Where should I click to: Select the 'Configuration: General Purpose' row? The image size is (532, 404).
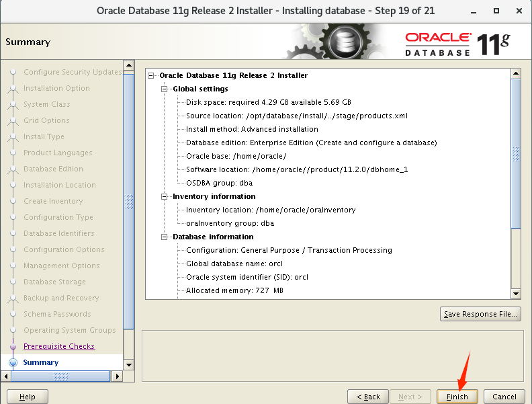pos(289,250)
